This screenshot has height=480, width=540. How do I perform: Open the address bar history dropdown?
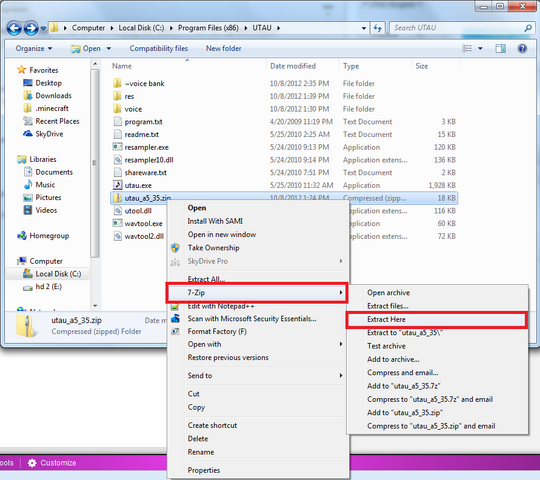point(364,28)
